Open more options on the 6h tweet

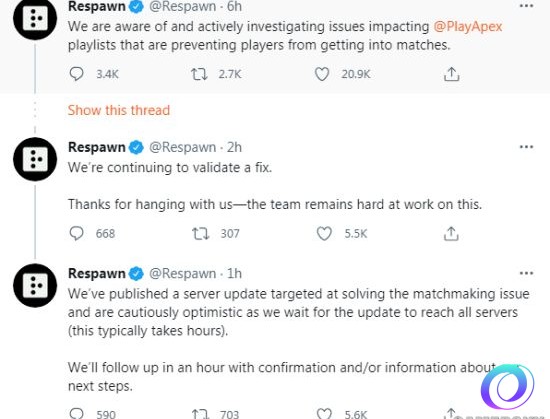pos(526,6)
